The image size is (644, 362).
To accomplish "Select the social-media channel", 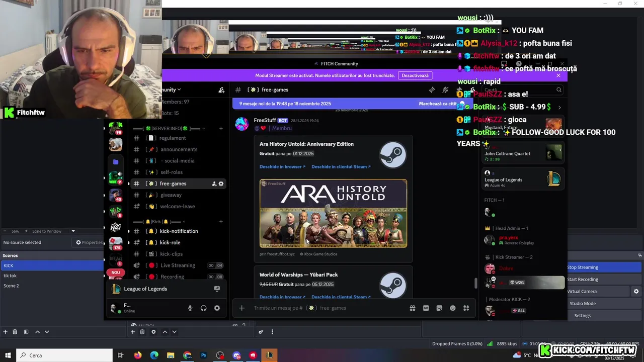I will point(178,161).
